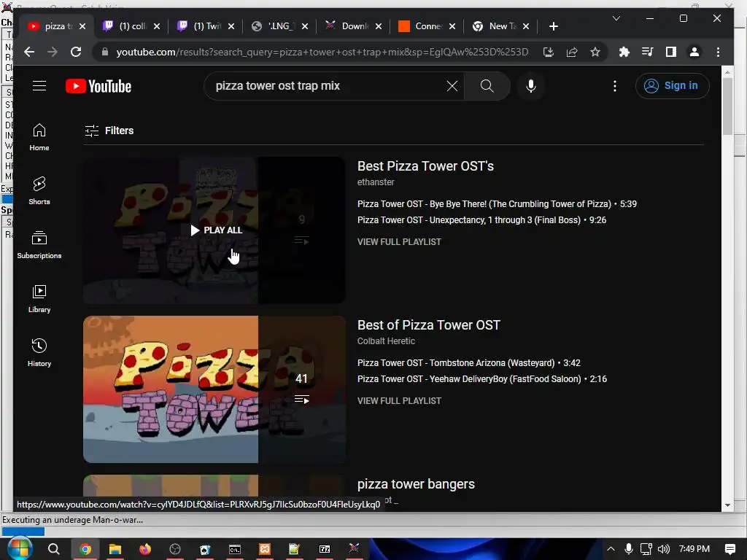
Task: Open the tab search chevron dropdown
Action: point(616,18)
